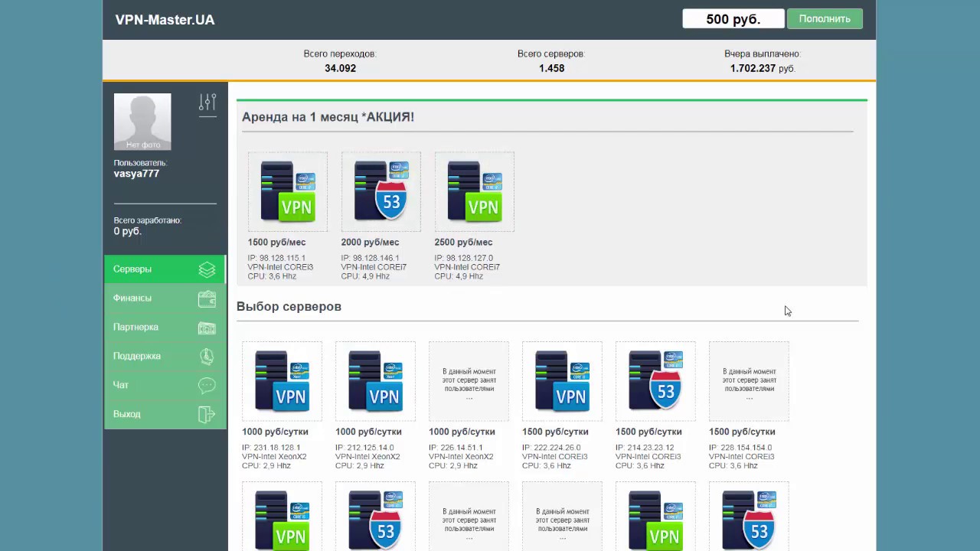The image size is (980, 551).
Task: Click the Чат speech bubble icon
Action: [x=207, y=385]
